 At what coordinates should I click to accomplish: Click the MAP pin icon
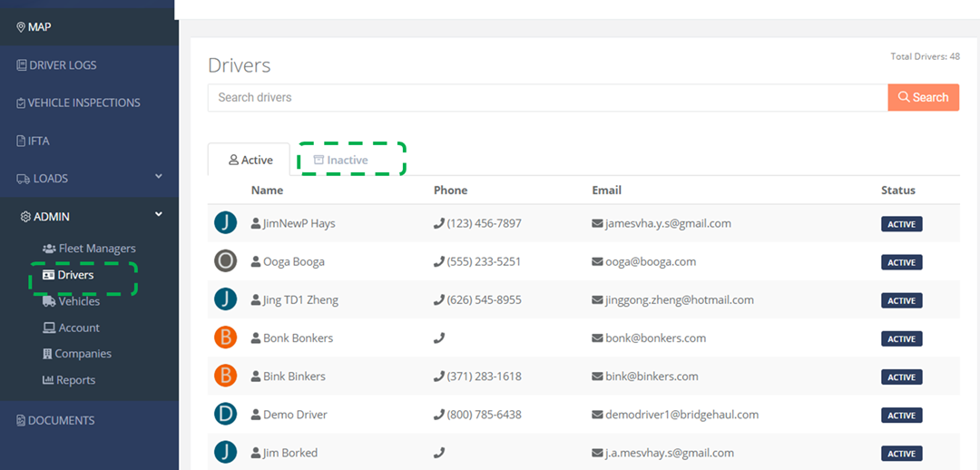pos(21,27)
